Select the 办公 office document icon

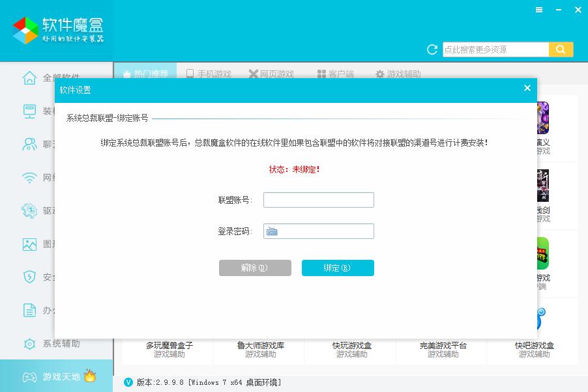[x=30, y=311]
